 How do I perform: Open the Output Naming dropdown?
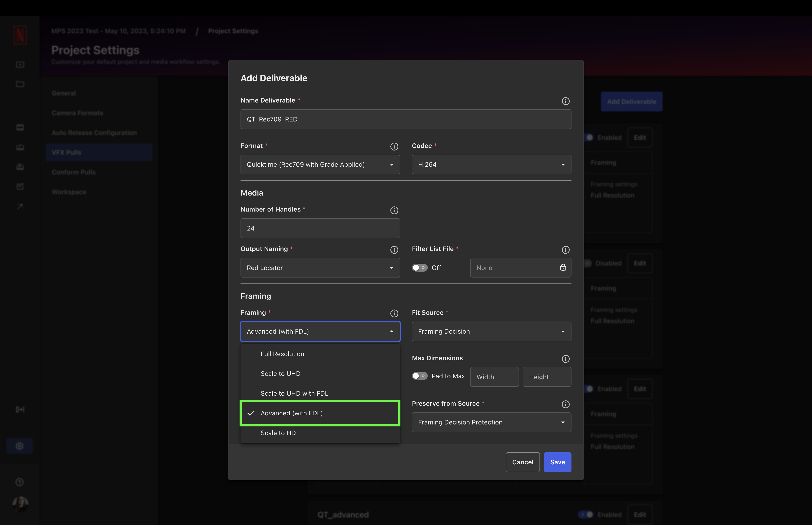click(x=320, y=268)
